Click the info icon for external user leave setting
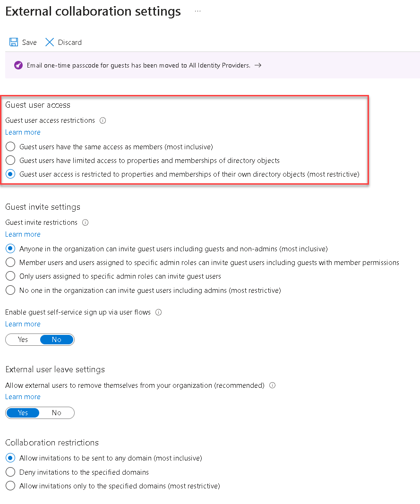420x504 pixels. pos(272,385)
